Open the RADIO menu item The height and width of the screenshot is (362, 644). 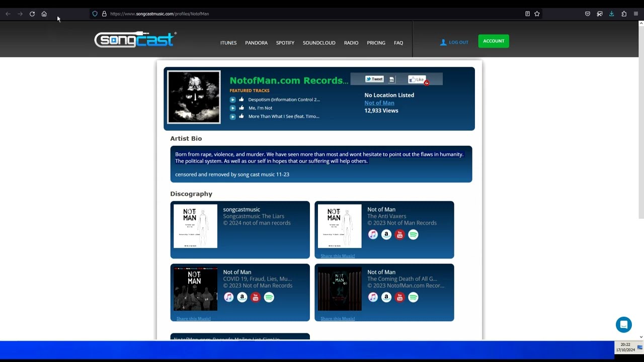click(x=351, y=43)
